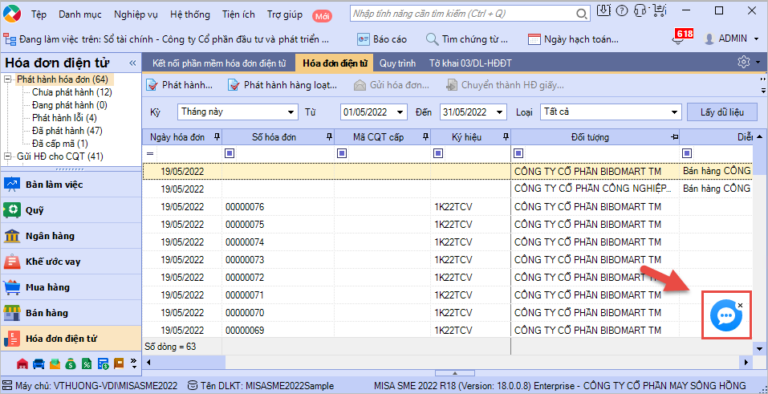Screen dimensions: 768x394
Task: Pin the Ngày hóa đơn column
Action: pyautogui.click(x=217, y=137)
